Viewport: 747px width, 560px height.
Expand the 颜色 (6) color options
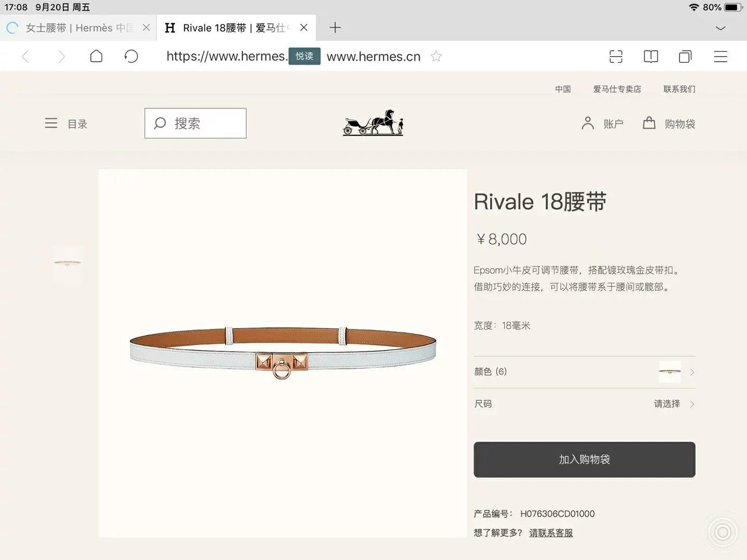tap(584, 372)
